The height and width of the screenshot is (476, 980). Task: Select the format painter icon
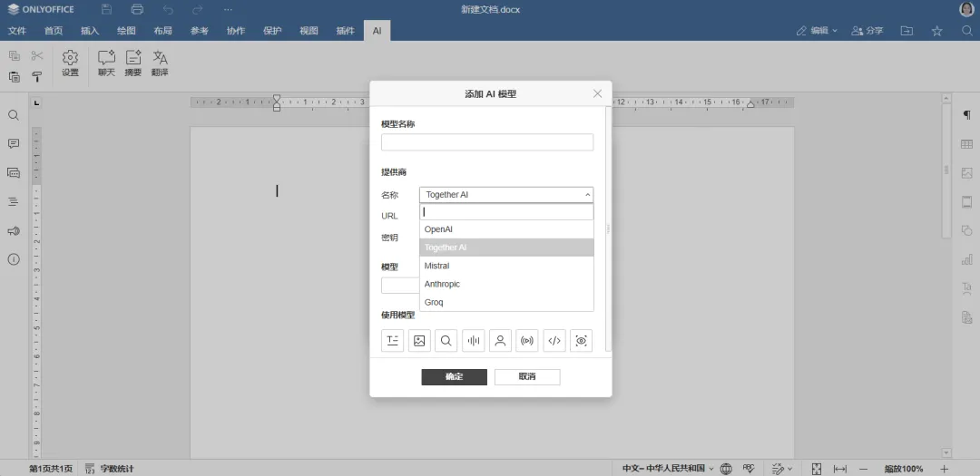click(37, 77)
